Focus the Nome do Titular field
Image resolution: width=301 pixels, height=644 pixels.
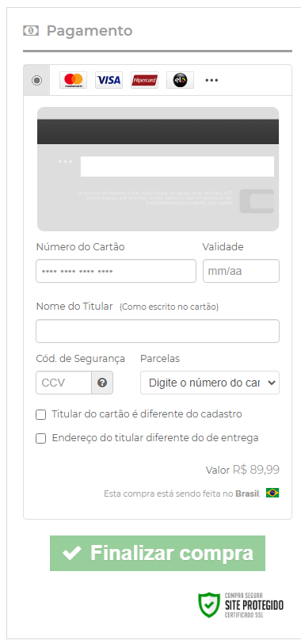158,331
